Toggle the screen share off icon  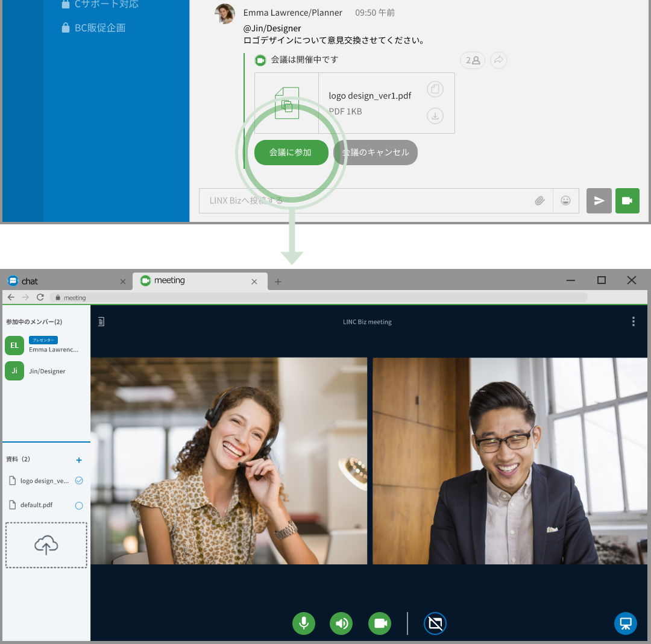[435, 623]
